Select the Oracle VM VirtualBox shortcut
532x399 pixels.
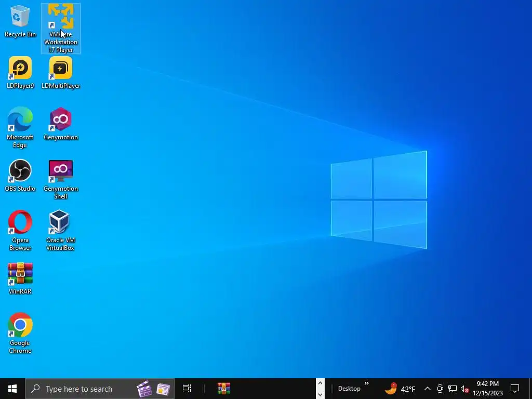click(x=60, y=231)
